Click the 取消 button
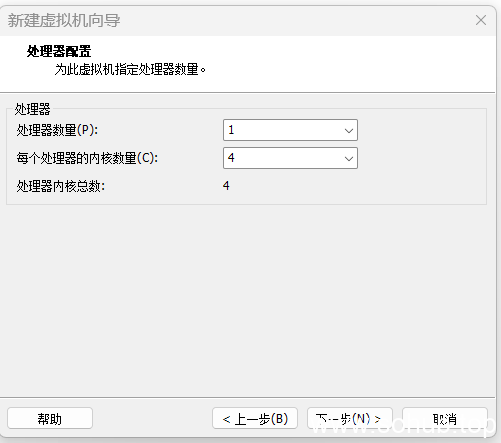The image size is (501, 443). [445, 418]
